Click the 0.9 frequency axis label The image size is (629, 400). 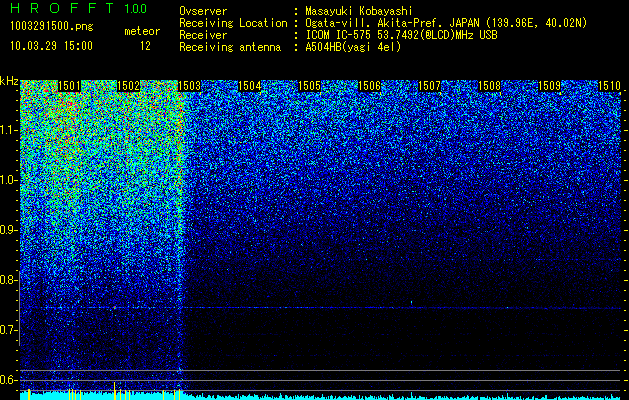[8, 230]
